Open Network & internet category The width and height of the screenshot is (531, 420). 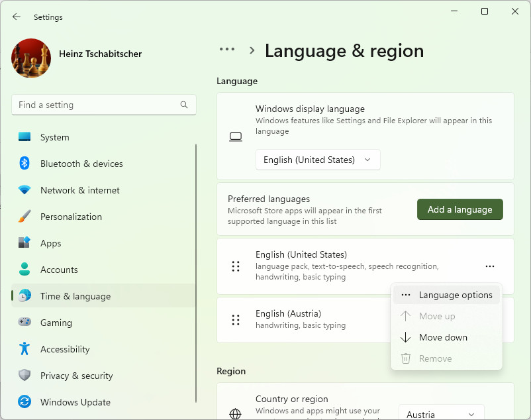coord(103,190)
